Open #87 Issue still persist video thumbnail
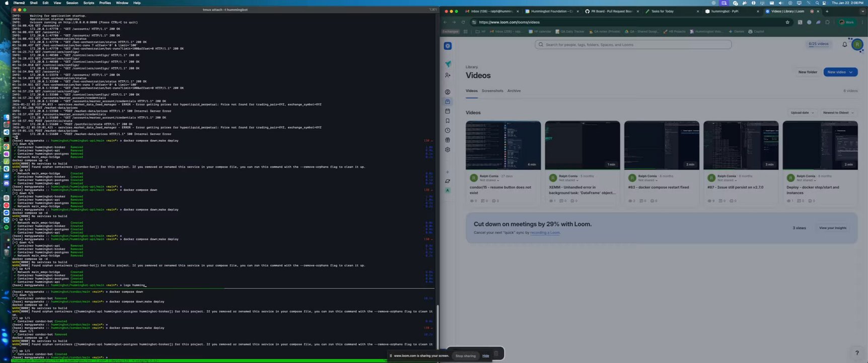The image size is (868, 363). pyautogui.click(x=741, y=145)
